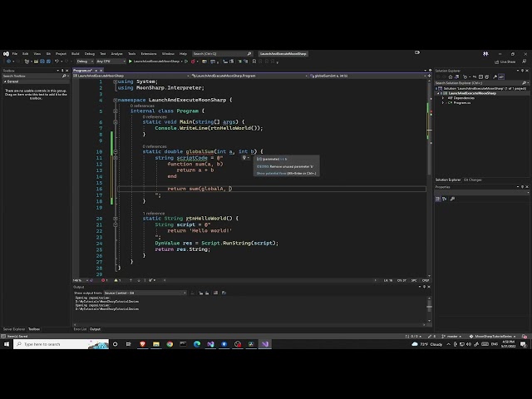
Task: Open the Extensions menu
Action: (x=149, y=53)
